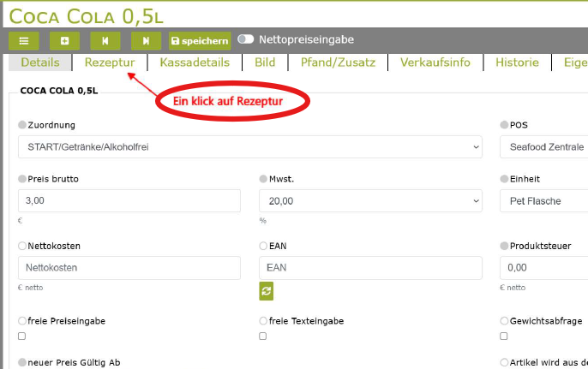The width and height of the screenshot is (588, 369).
Task: Enable the freie Texteingabe checkbox
Action: 263,336
